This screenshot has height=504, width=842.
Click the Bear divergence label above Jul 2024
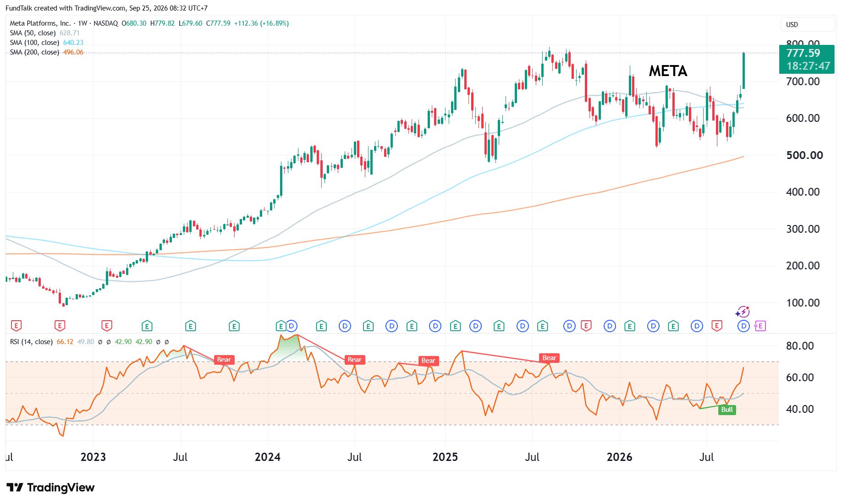tap(355, 360)
